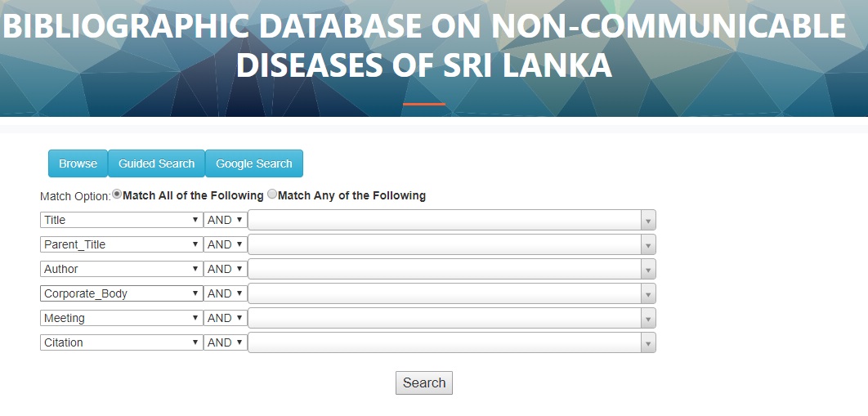Change the AND operator beside Title

[225, 220]
